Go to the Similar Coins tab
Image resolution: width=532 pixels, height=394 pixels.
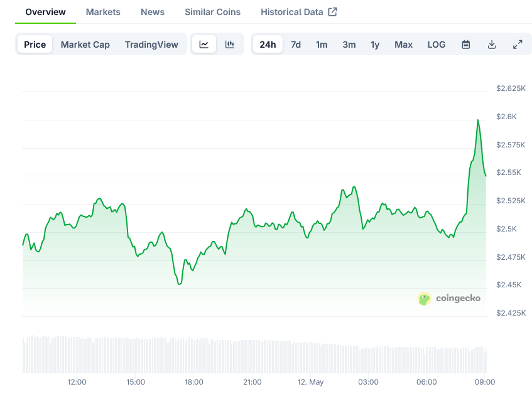coord(212,12)
